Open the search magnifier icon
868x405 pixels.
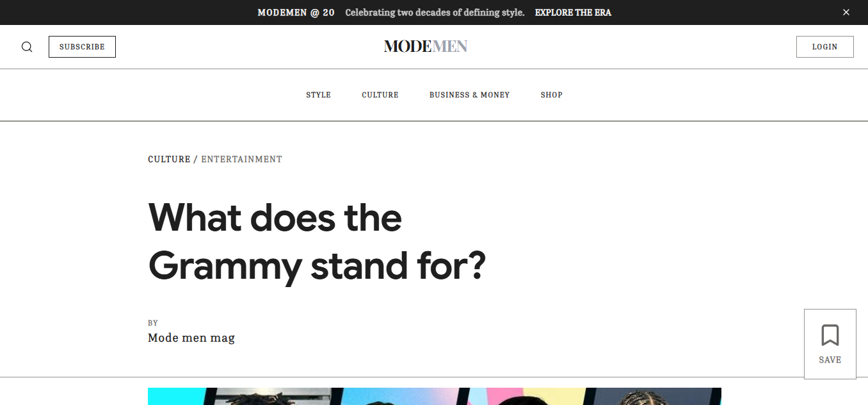point(27,47)
